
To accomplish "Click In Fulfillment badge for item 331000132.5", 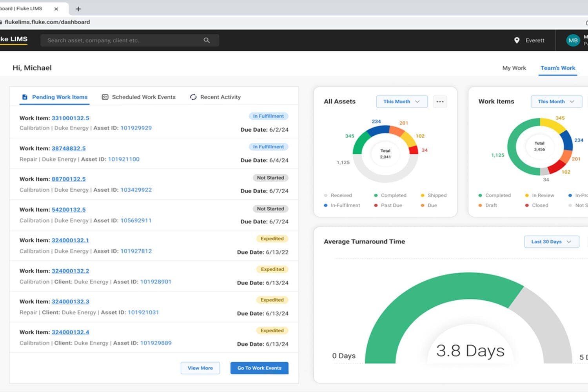I will (x=269, y=116).
